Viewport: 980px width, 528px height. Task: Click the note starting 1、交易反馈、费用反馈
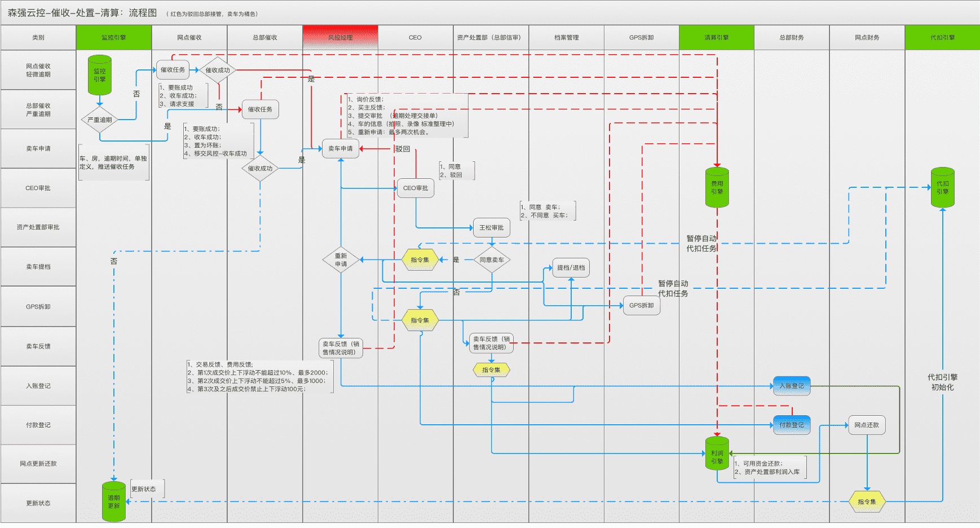(x=260, y=377)
